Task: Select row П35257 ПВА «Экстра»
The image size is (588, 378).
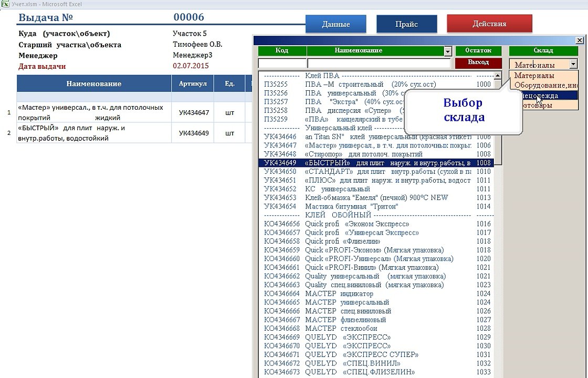Action: (376, 102)
